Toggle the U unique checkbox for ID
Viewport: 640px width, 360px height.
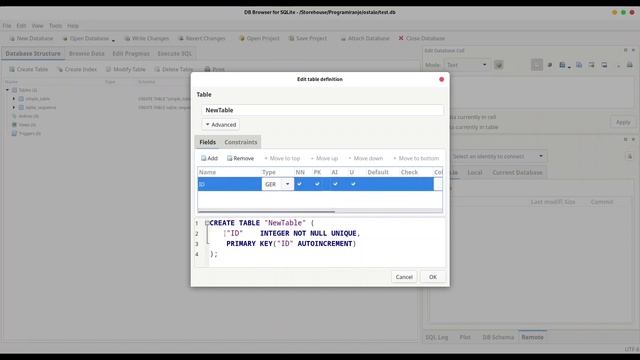coord(353,184)
